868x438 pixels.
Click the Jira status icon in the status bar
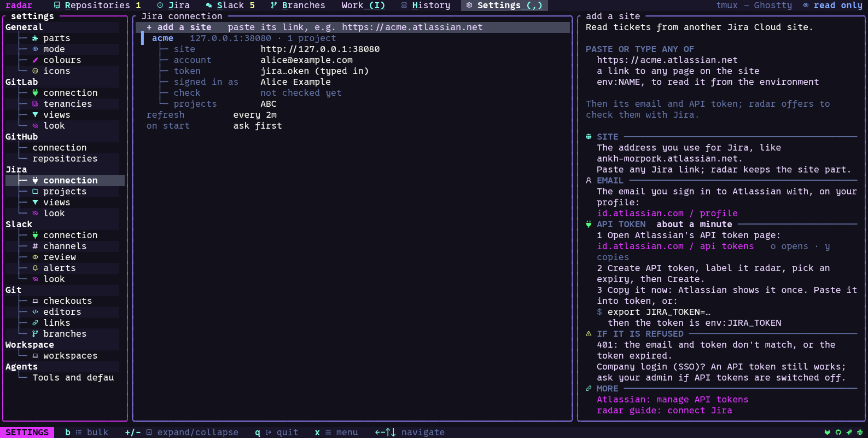coord(849,433)
